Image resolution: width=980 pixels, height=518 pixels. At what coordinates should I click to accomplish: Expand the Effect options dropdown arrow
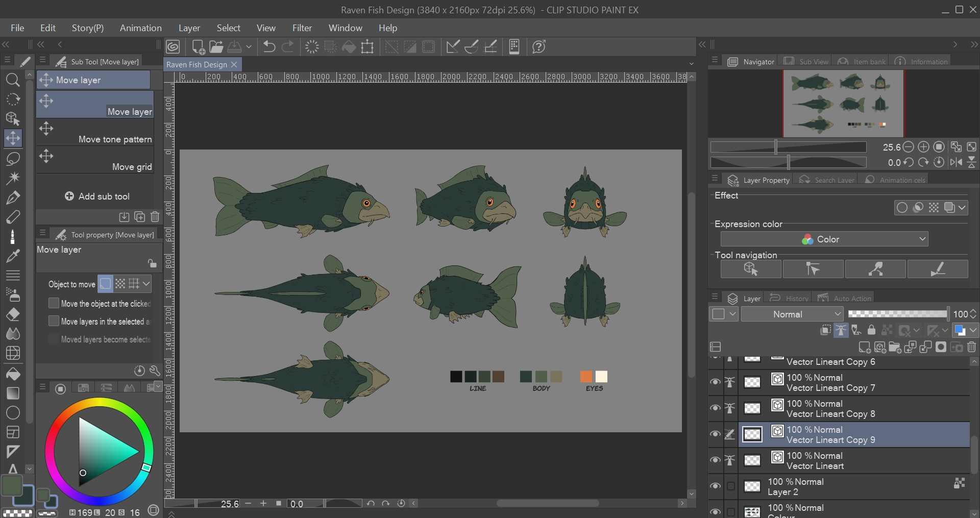pos(962,207)
